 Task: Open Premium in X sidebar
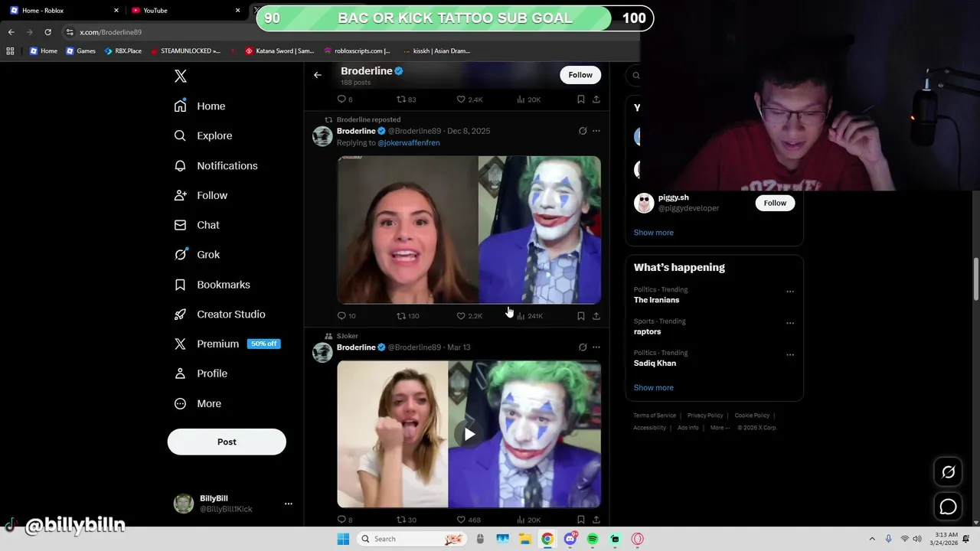point(227,344)
